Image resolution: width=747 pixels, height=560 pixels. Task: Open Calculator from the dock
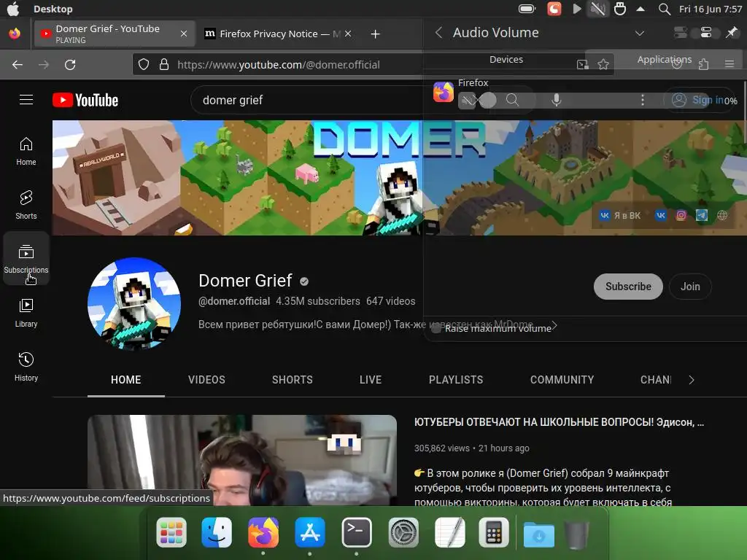[x=494, y=532]
